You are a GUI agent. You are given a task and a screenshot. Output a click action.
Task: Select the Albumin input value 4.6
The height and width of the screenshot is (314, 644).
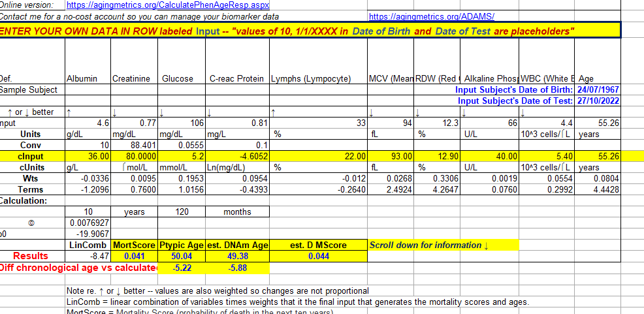click(88, 123)
